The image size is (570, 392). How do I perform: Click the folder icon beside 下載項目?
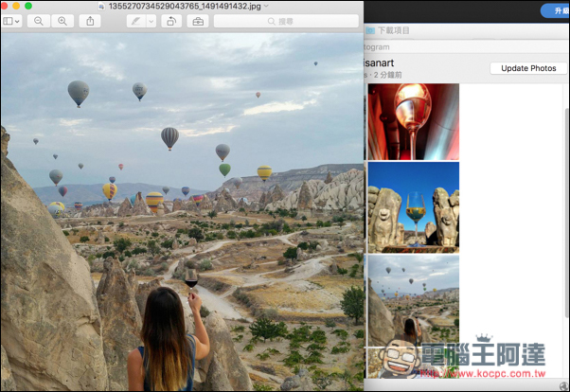[x=369, y=30]
